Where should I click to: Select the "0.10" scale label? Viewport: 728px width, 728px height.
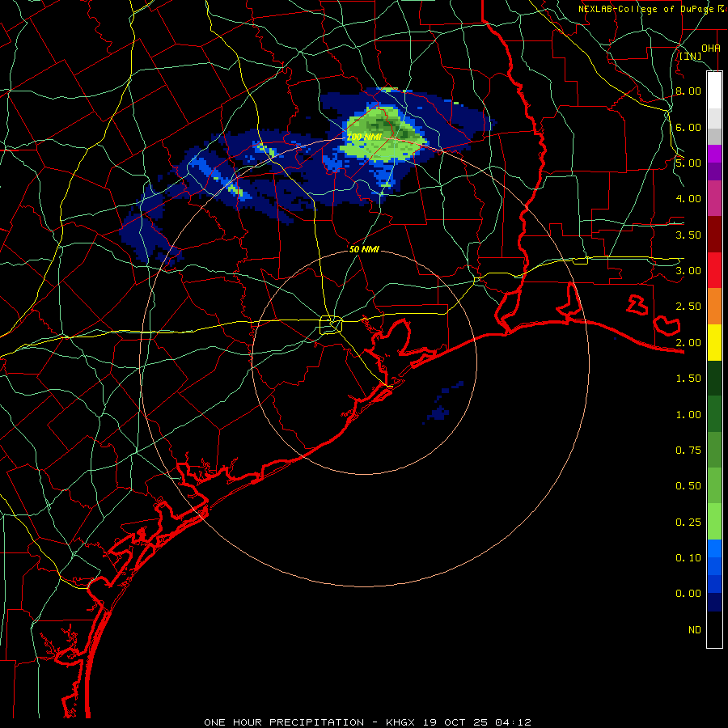pyautogui.click(x=688, y=558)
